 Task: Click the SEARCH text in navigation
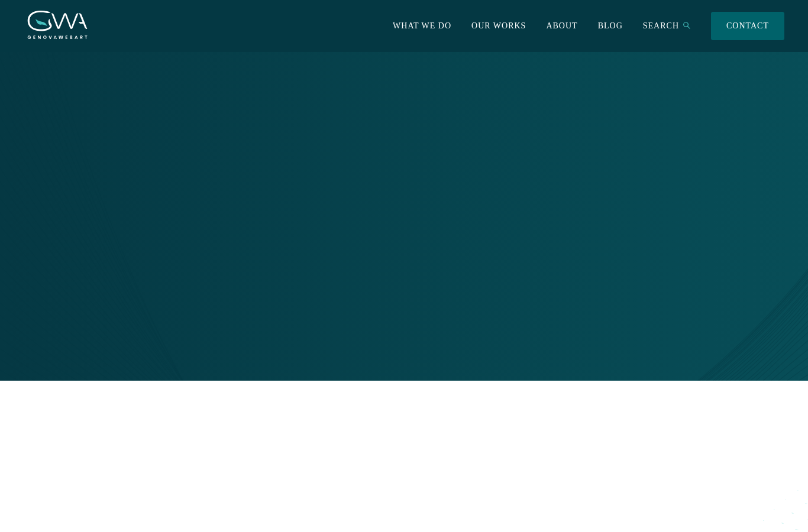[661, 25]
